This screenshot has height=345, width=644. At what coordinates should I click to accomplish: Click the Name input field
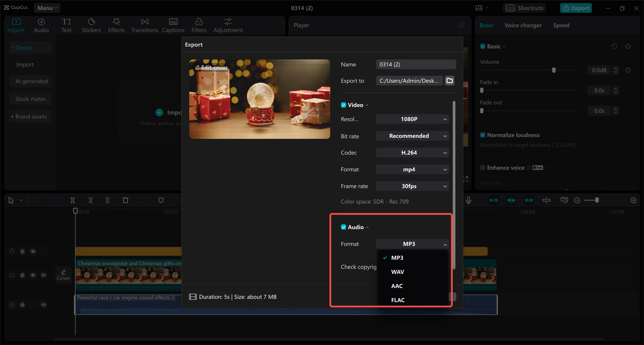pyautogui.click(x=416, y=64)
